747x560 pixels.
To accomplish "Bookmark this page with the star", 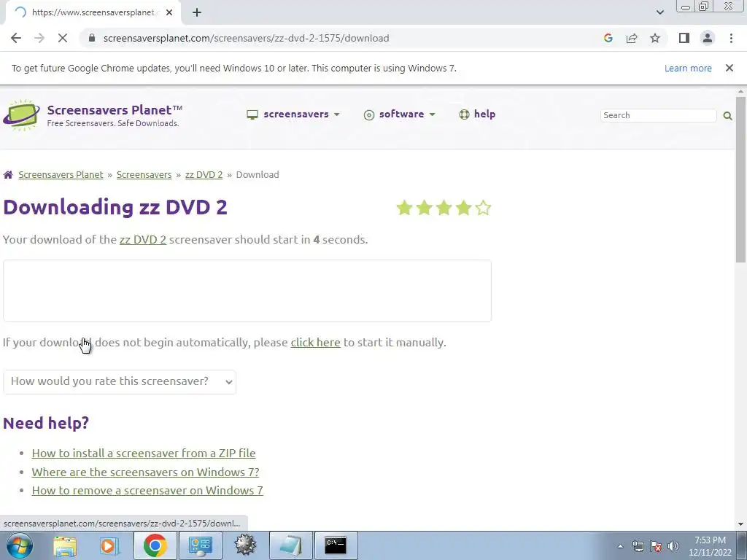I will (x=655, y=38).
